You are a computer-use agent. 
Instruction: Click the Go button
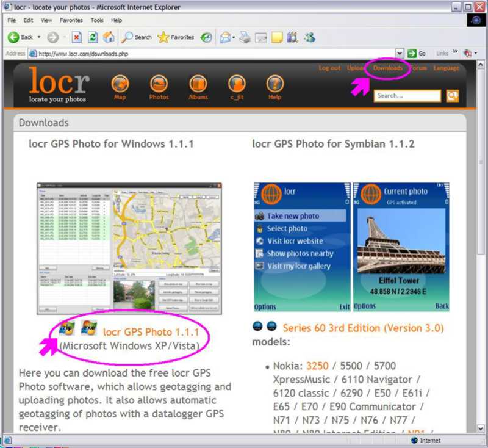417,54
